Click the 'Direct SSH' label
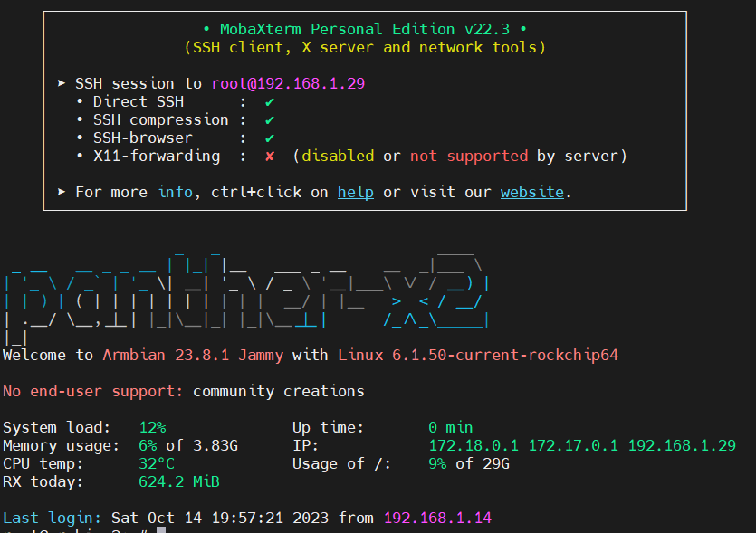Viewport: 756px width, 533px height. [139, 102]
